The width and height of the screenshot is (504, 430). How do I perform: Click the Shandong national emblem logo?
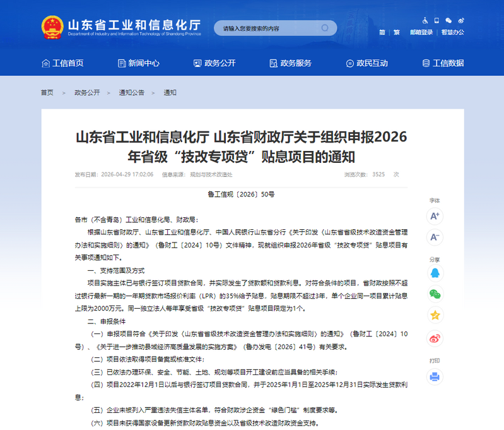click(x=52, y=27)
